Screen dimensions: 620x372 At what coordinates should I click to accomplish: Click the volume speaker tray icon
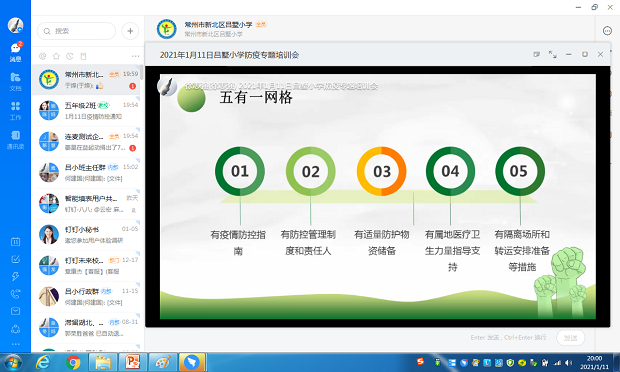(x=569, y=363)
